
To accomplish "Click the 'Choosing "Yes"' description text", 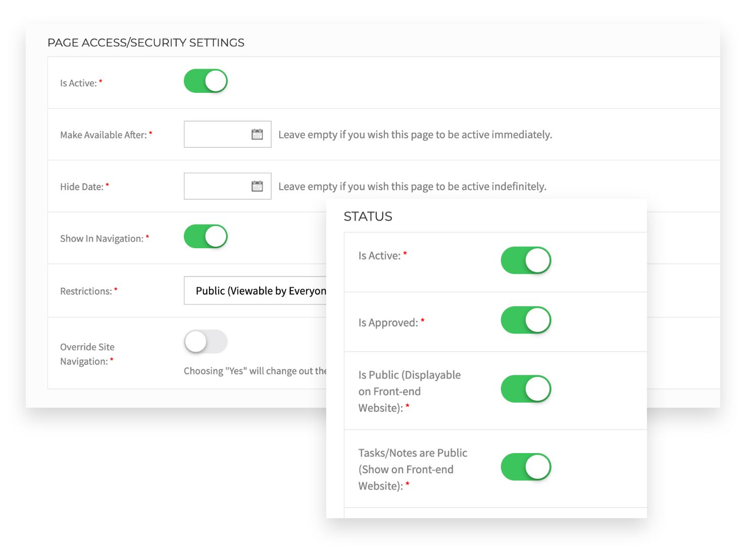I will pos(255,371).
